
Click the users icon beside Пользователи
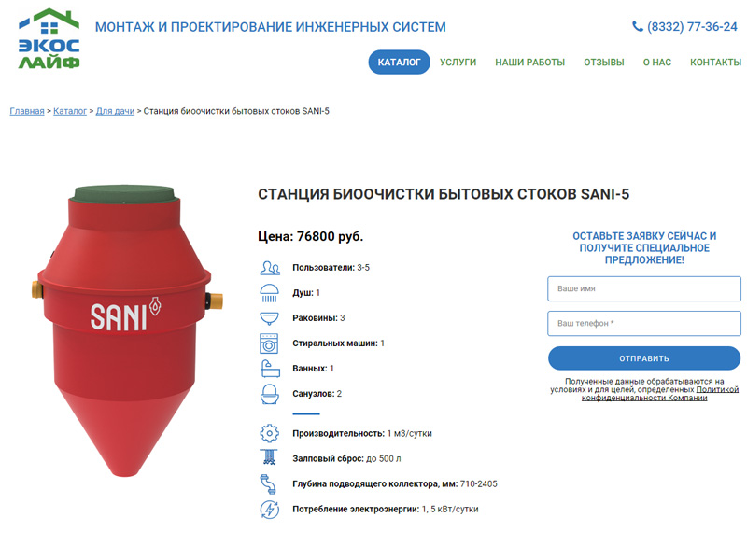coord(270,268)
